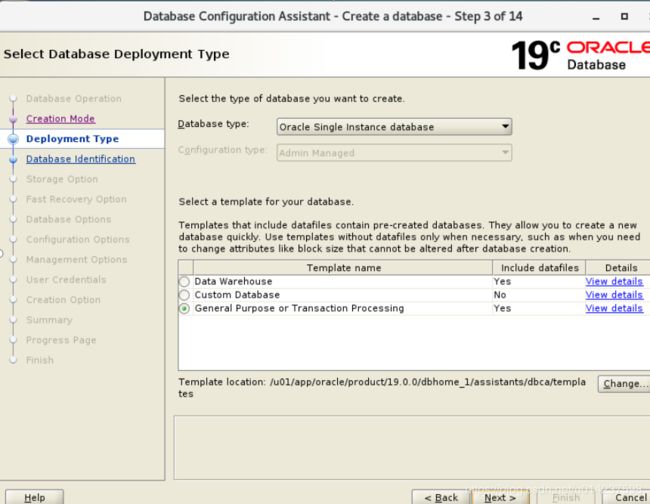Click 'General Purpose or Transaction Processing' text
Viewport: 650px width, 504px height.
pyautogui.click(x=299, y=308)
